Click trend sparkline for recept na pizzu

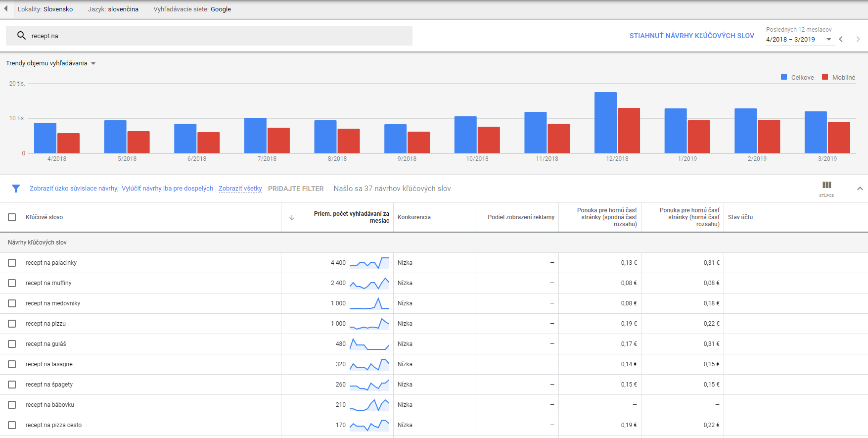coord(369,324)
